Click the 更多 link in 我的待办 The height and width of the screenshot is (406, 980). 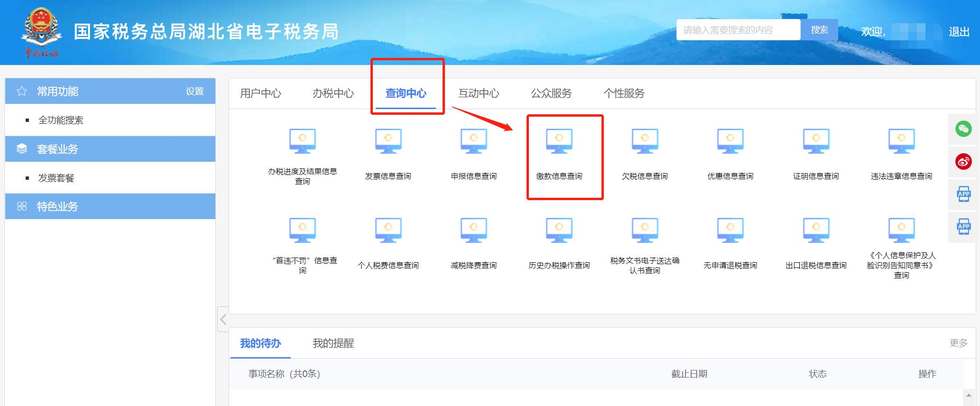point(958,343)
